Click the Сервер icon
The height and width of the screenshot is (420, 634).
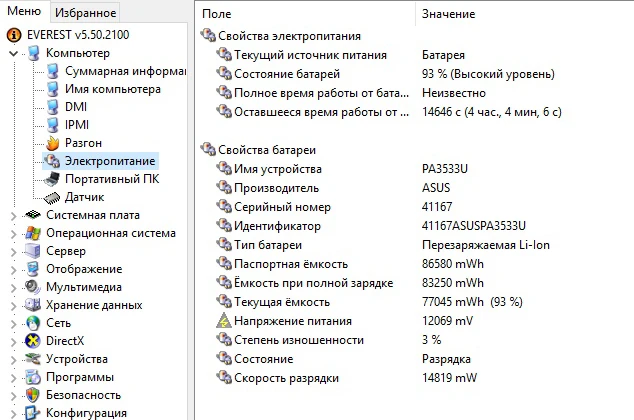[x=33, y=251]
